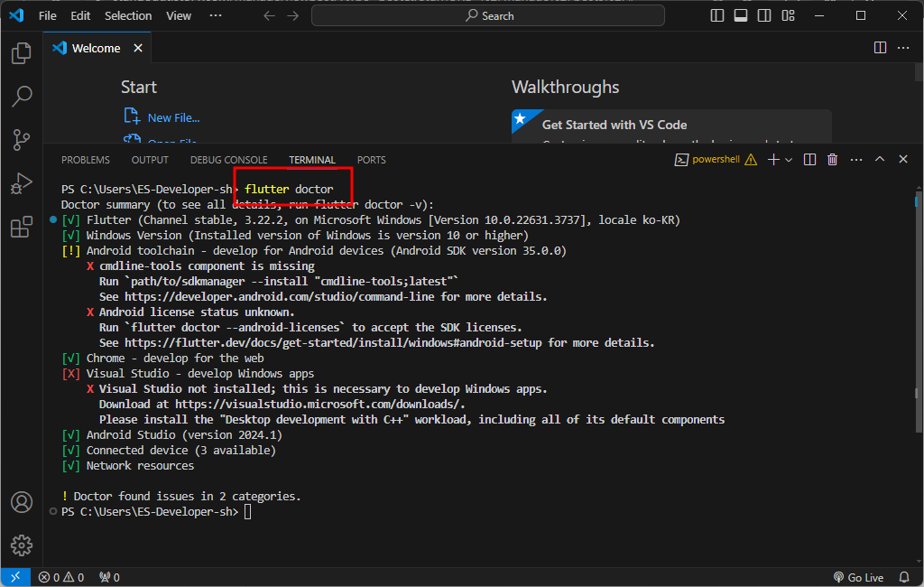The width and height of the screenshot is (924, 587).
Task: Close the Welcome tab
Action: tap(138, 48)
